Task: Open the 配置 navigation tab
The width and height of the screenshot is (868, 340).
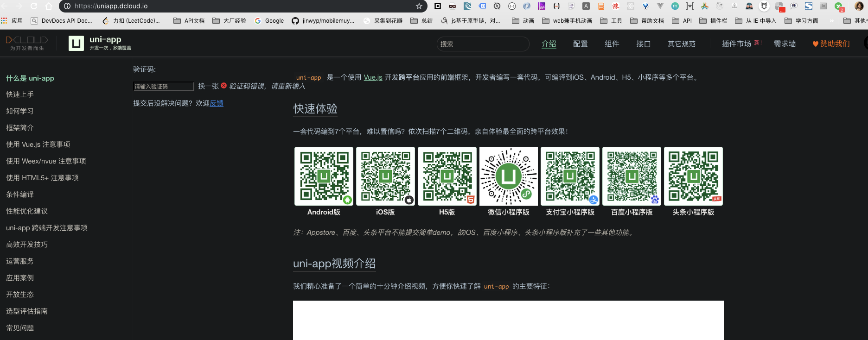Action: tap(580, 44)
